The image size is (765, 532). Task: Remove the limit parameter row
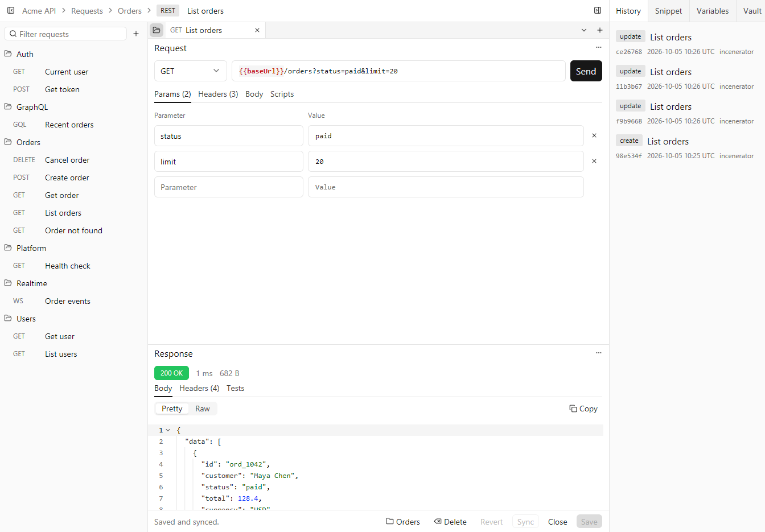coord(594,161)
